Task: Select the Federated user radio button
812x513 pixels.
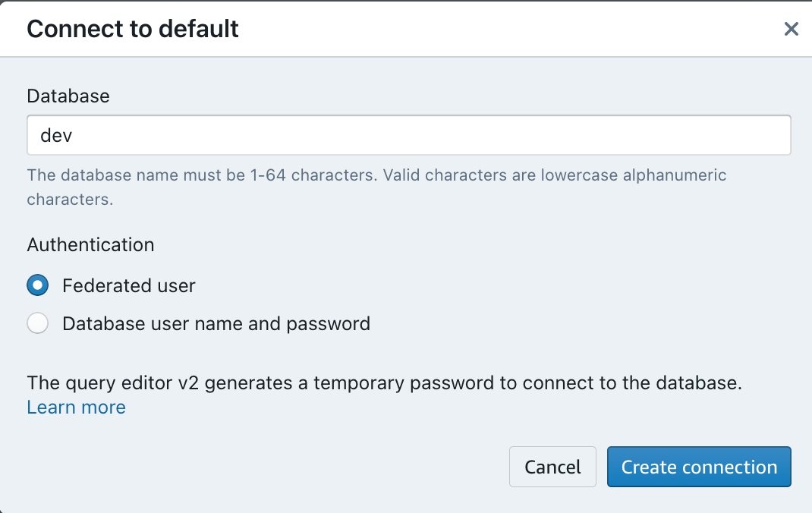Action: coord(38,285)
